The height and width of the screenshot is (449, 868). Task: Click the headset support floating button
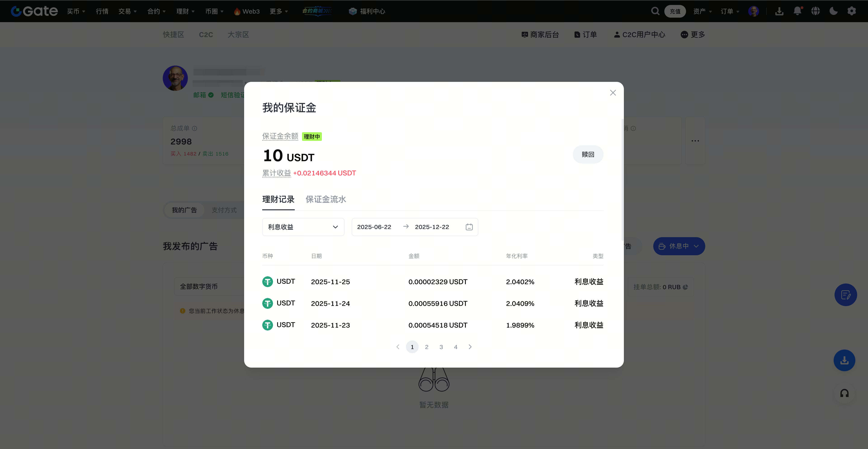coord(844,393)
